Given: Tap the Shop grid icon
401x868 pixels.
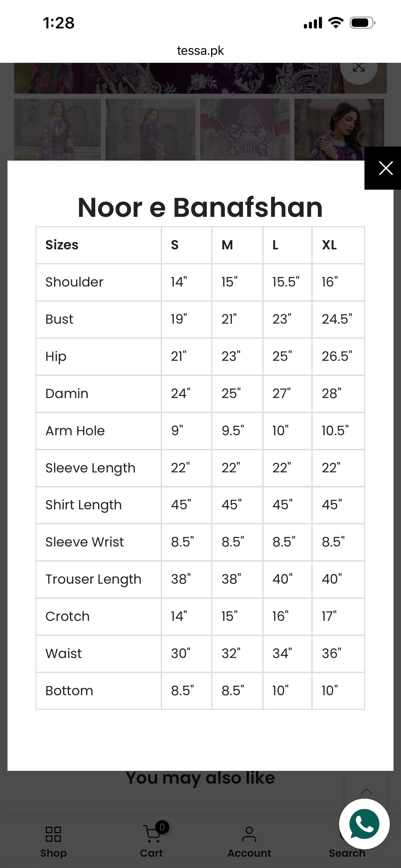Looking at the screenshot, I should pyautogui.click(x=53, y=834).
